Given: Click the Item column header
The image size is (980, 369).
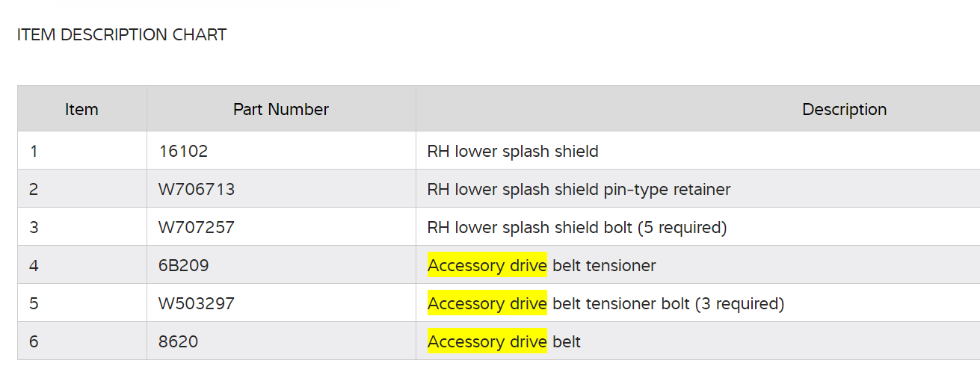Looking at the screenshot, I should pos(81,109).
